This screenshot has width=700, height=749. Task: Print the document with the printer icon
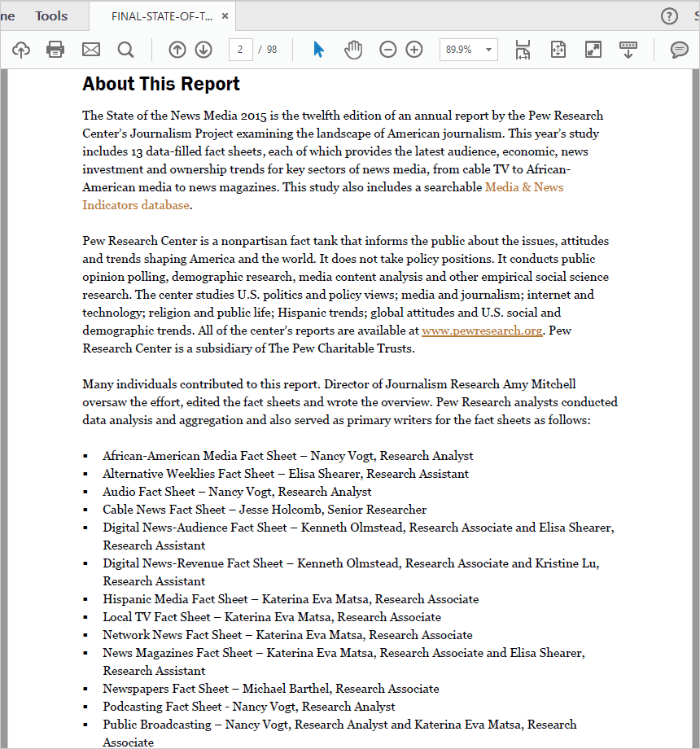point(55,49)
